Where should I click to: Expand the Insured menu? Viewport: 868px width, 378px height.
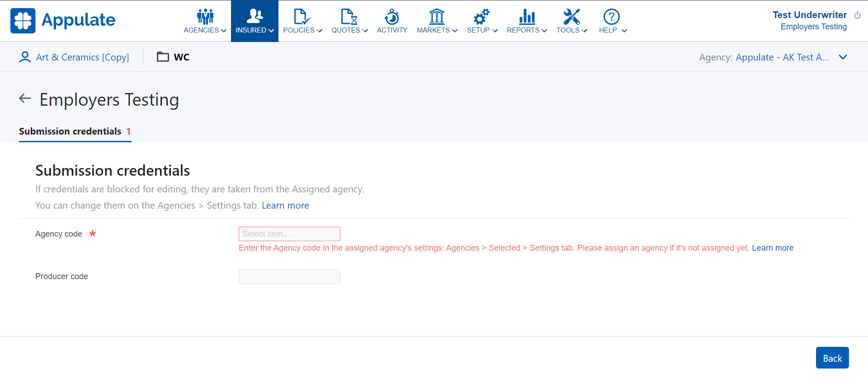[255, 21]
